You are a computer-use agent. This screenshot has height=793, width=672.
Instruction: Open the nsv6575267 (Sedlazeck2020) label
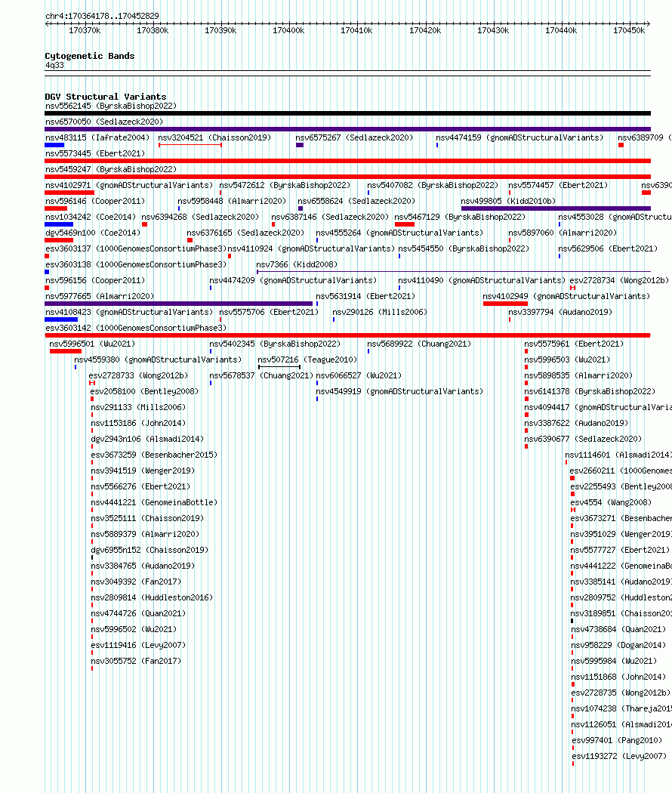[354, 137]
